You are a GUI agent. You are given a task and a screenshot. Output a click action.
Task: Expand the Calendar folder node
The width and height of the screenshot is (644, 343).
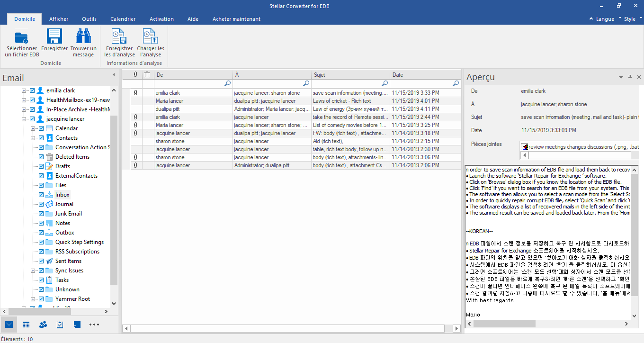[33, 128]
